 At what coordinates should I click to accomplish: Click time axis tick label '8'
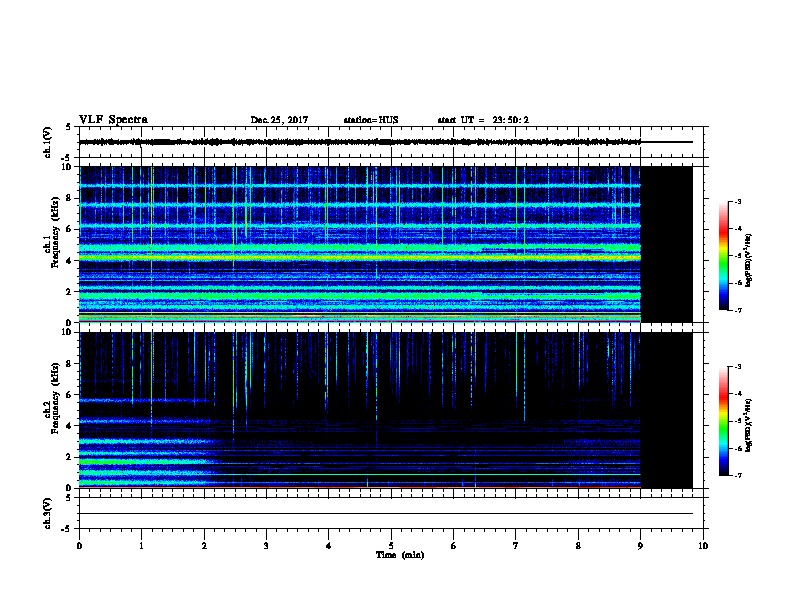tap(578, 545)
